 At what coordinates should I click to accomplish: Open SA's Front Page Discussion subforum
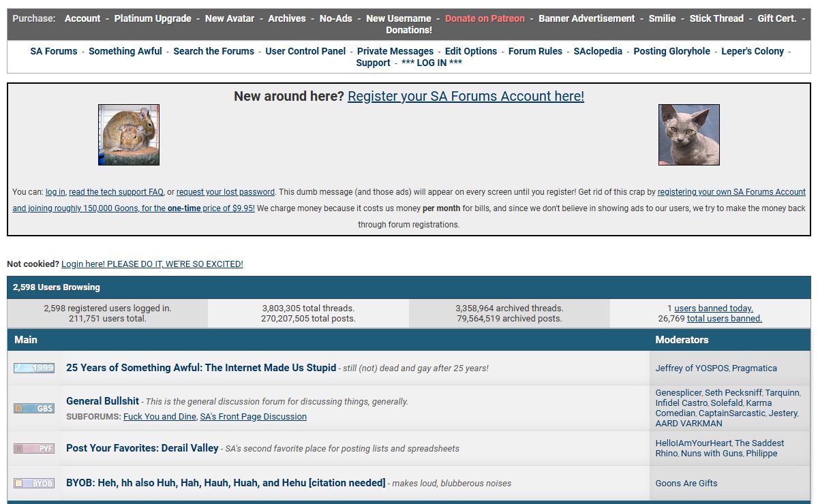253,417
